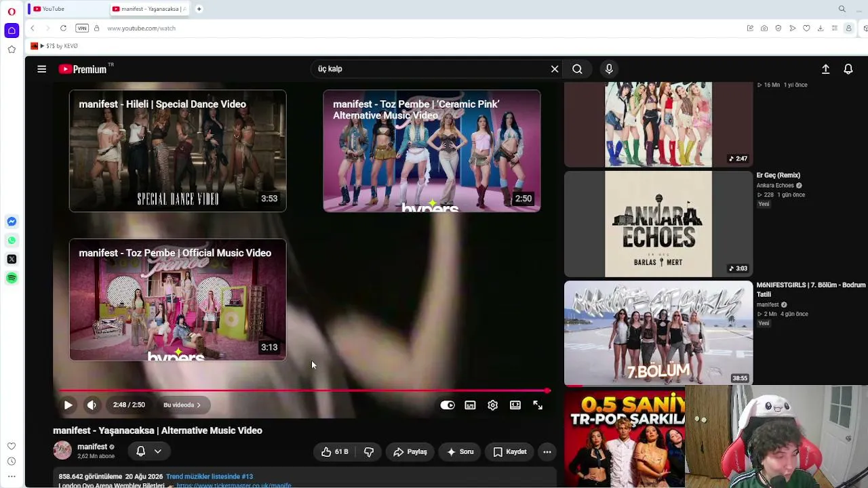868x488 pixels.
Task: Toggle subscription notification bell
Action: coord(140,451)
